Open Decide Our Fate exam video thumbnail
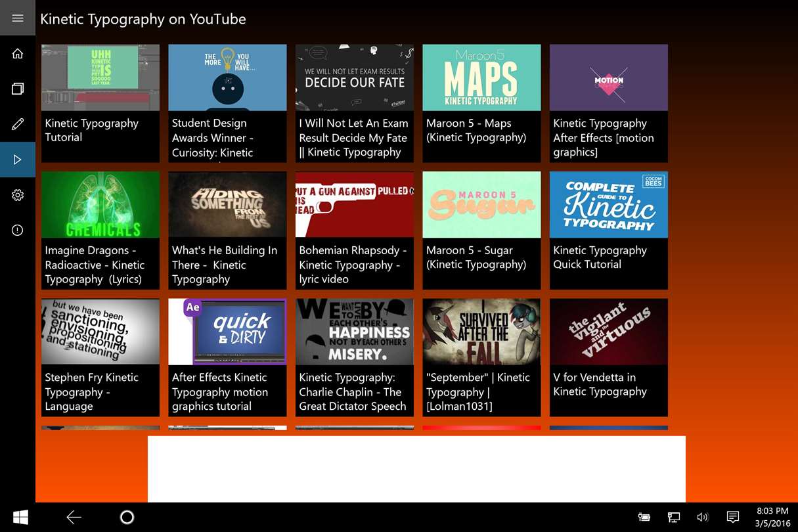This screenshot has width=798, height=532. point(355,78)
